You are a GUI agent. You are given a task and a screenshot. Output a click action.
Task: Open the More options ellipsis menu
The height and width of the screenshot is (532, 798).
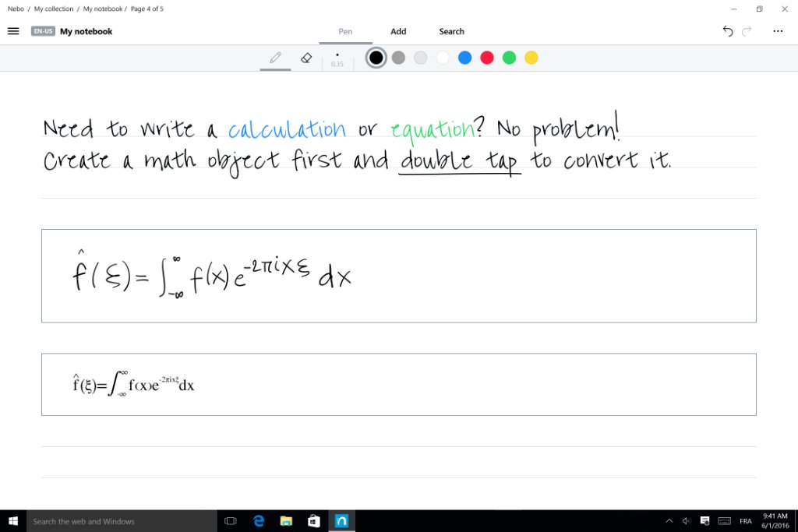(777, 31)
